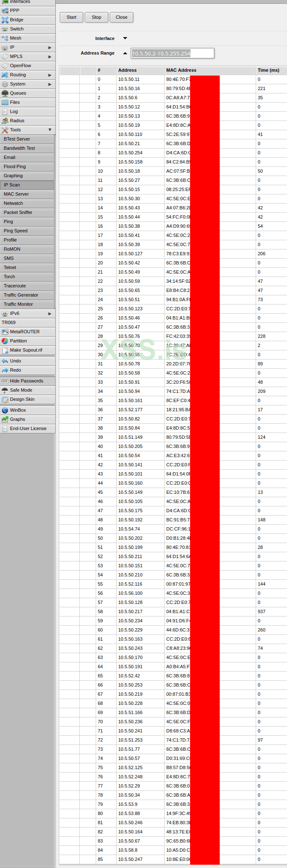Click the IPv6 icon
This screenshot has width=287, height=868.
pos(5,313)
